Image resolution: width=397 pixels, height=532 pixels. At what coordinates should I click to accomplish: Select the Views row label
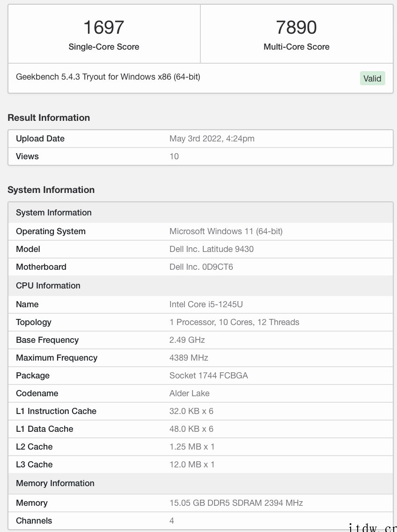pos(27,156)
